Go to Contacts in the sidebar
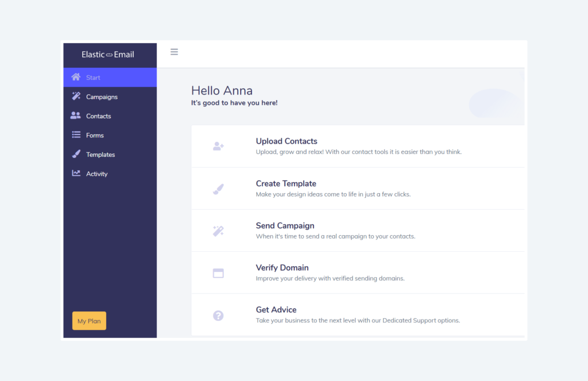588x381 pixels. click(x=98, y=116)
